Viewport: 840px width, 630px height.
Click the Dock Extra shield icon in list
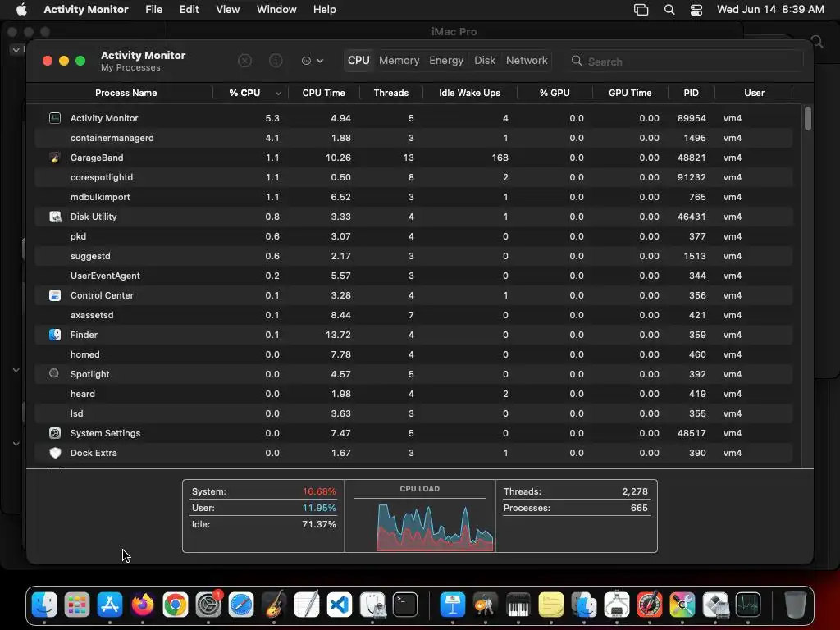55,453
